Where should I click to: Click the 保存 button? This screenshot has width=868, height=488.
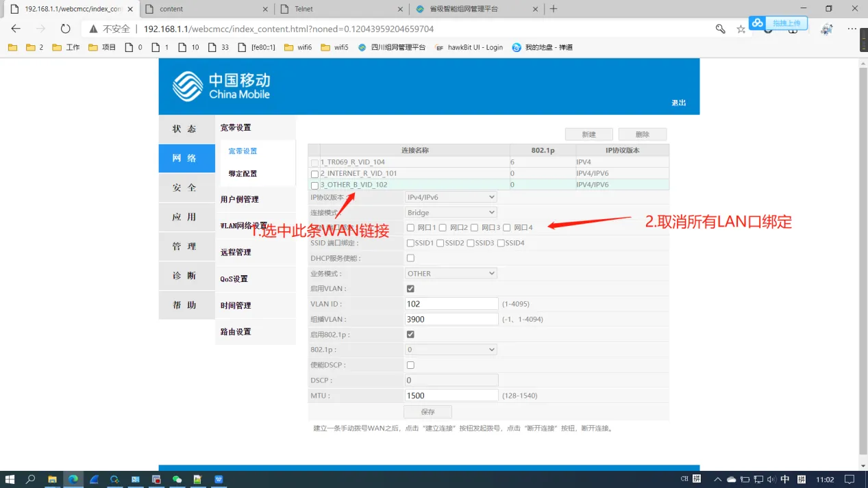428,412
